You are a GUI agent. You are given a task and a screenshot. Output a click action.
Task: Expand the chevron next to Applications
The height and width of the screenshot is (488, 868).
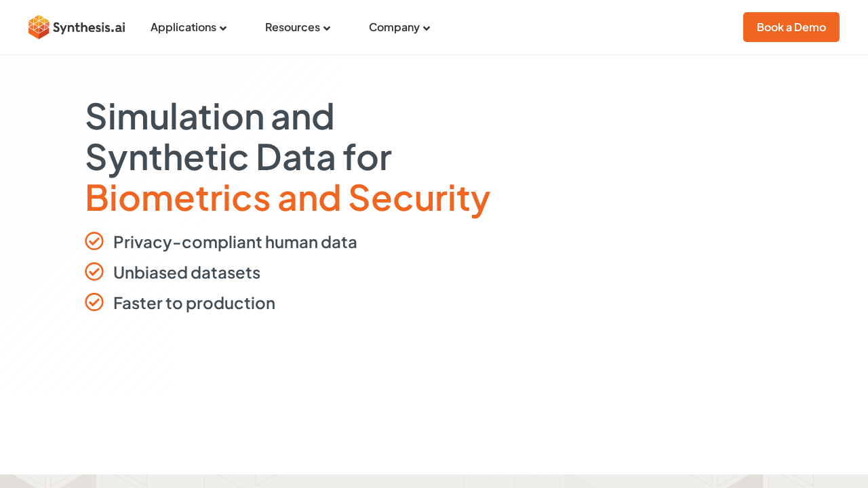pos(223,28)
